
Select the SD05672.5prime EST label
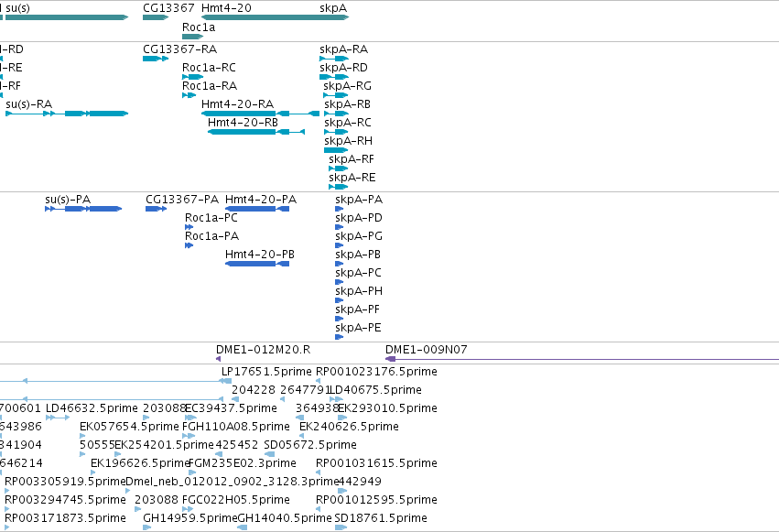point(310,446)
